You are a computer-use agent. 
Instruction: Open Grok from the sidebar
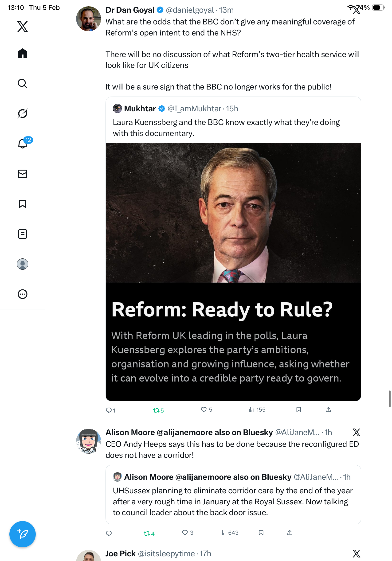click(x=23, y=114)
